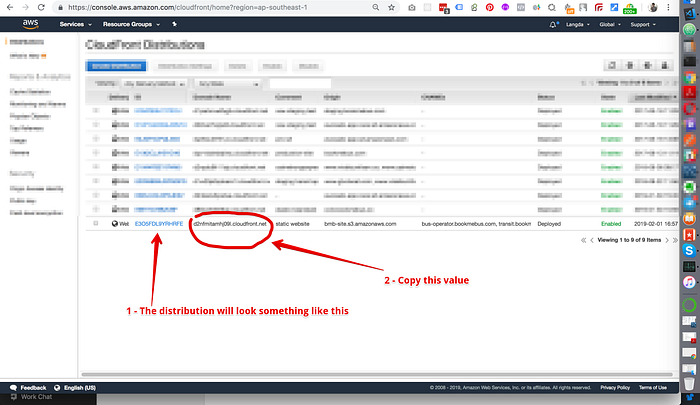Screen dimensions: 700x405
Task: Open distribution E3O5FDL9YRHRFE
Action: pyautogui.click(x=159, y=224)
